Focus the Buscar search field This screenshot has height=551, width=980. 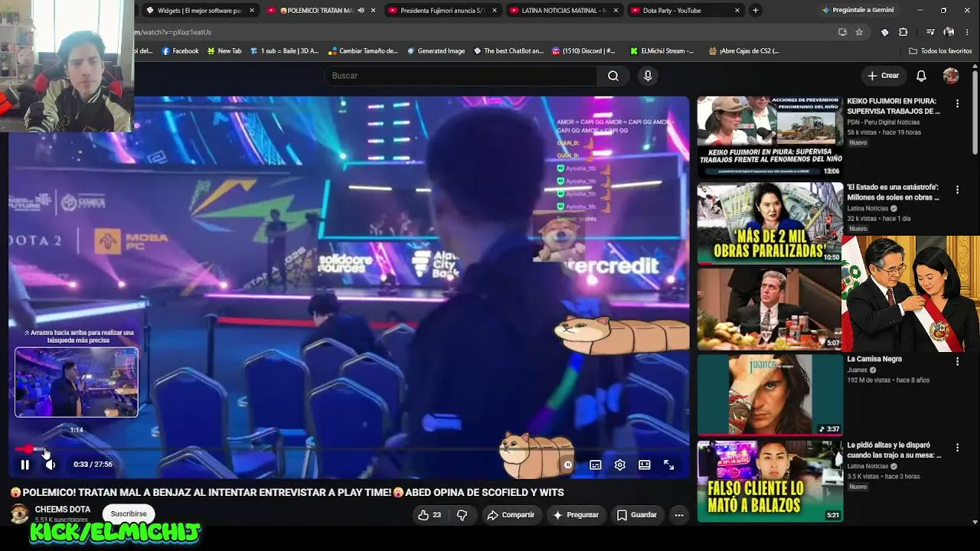(x=461, y=76)
